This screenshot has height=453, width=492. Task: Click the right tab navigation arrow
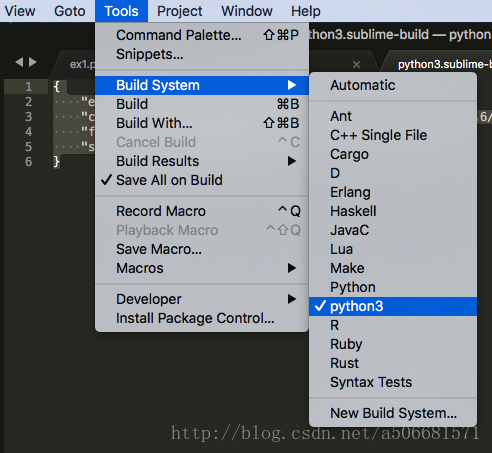tap(33, 62)
